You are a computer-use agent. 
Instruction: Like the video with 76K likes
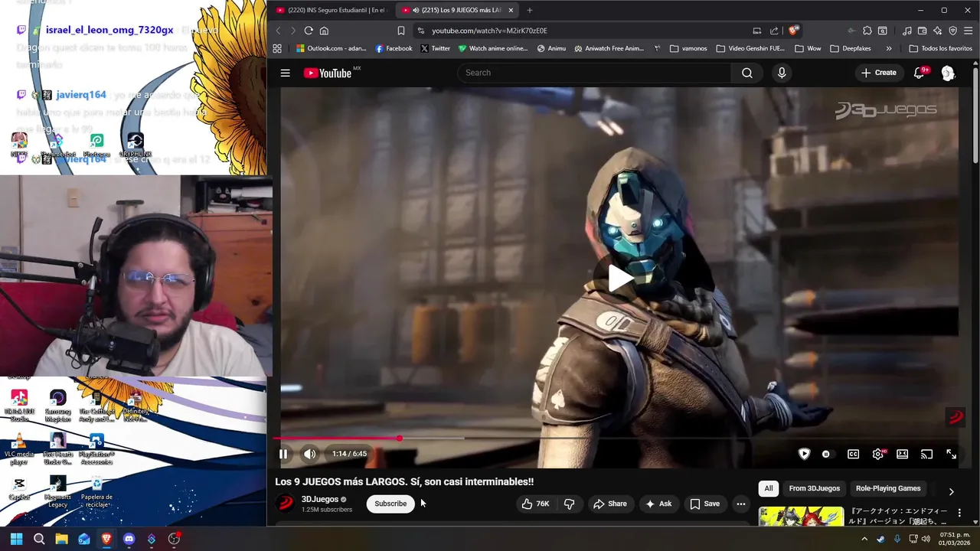coord(535,504)
